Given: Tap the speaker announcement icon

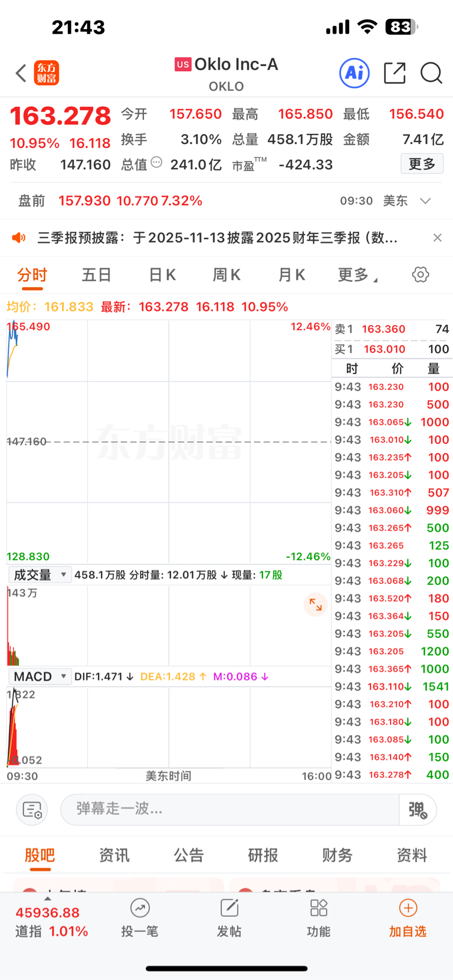Looking at the screenshot, I should pyautogui.click(x=19, y=238).
